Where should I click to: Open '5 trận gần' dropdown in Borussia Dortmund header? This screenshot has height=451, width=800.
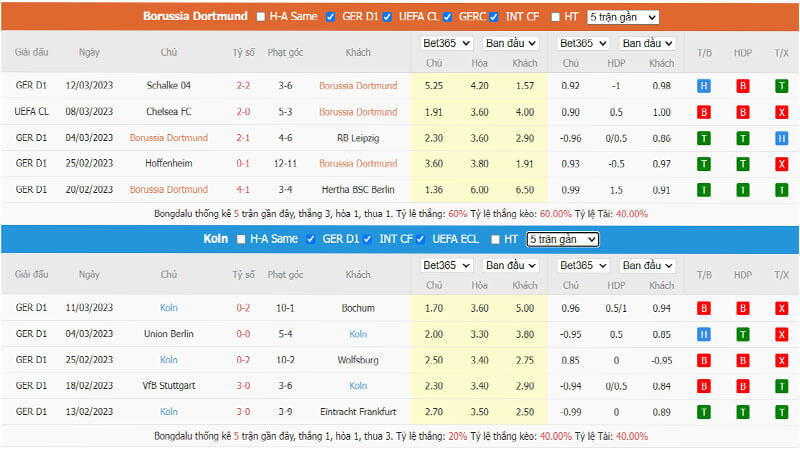pyautogui.click(x=622, y=17)
